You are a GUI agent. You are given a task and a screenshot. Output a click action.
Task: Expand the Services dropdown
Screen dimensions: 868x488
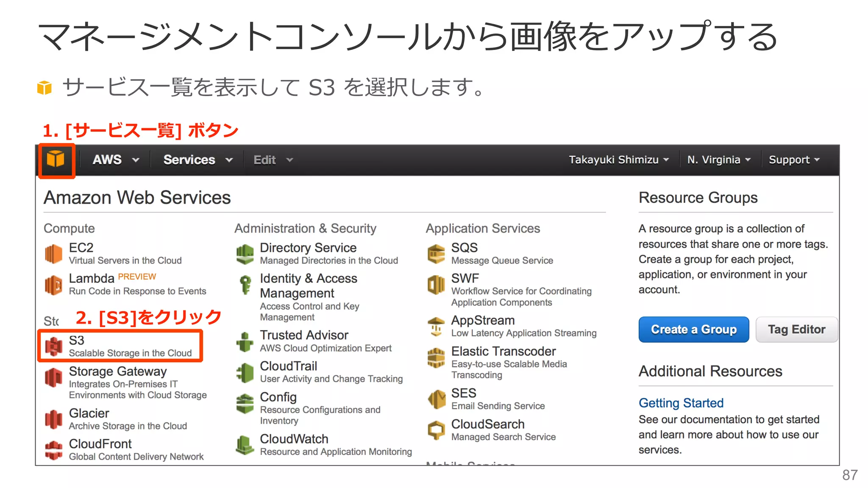point(198,160)
